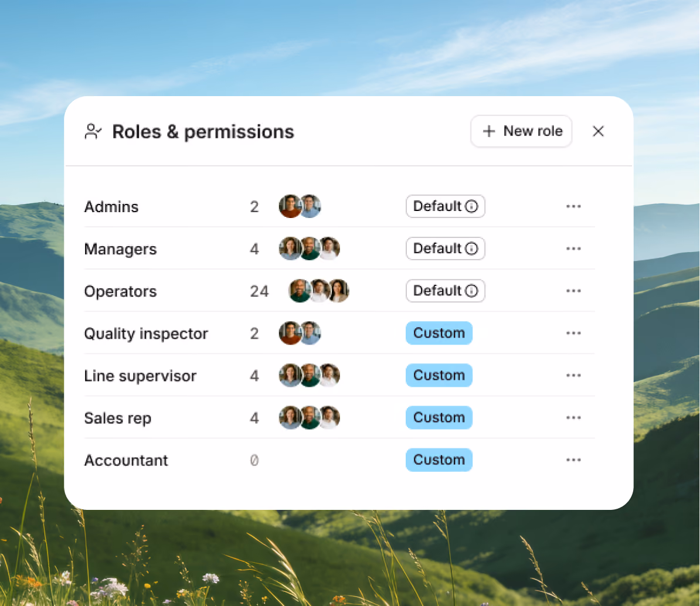Click the info icon in Admins Default badge
Image resolution: width=700 pixels, height=606 pixels.
click(471, 206)
